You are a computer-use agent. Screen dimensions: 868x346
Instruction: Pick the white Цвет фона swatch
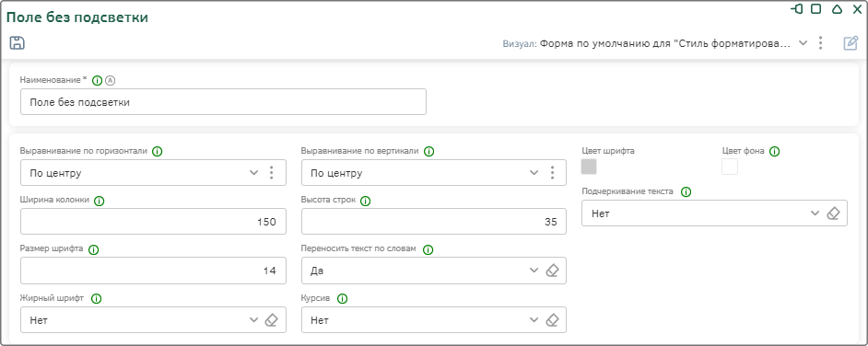click(730, 167)
